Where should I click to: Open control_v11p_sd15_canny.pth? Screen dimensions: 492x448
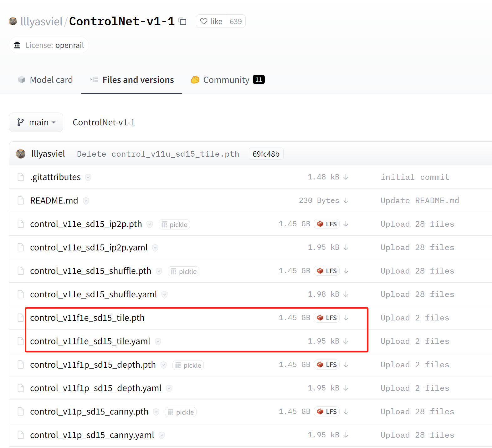coord(89,411)
